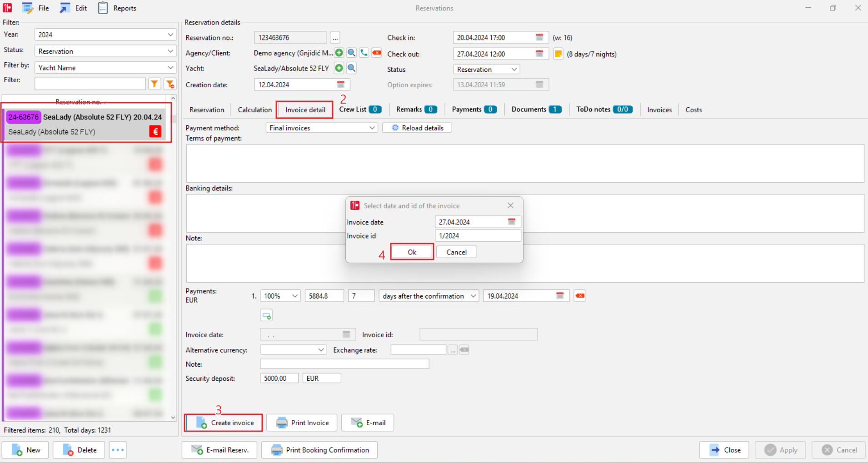Add a payment installment with the small add icon
The width and height of the screenshot is (868, 463).
[266, 314]
